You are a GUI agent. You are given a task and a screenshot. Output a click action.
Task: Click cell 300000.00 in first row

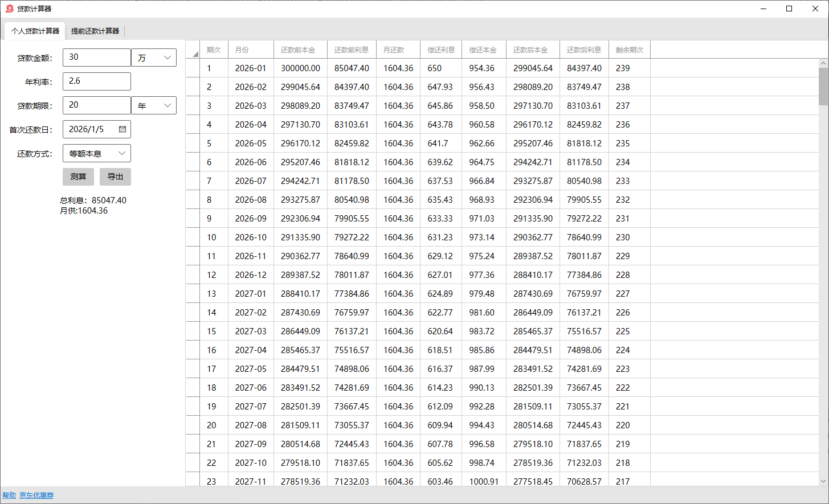(x=300, y=68)
